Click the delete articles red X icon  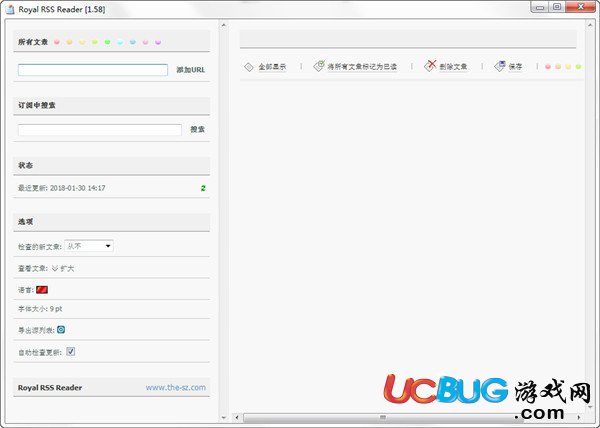pos(430,66)
